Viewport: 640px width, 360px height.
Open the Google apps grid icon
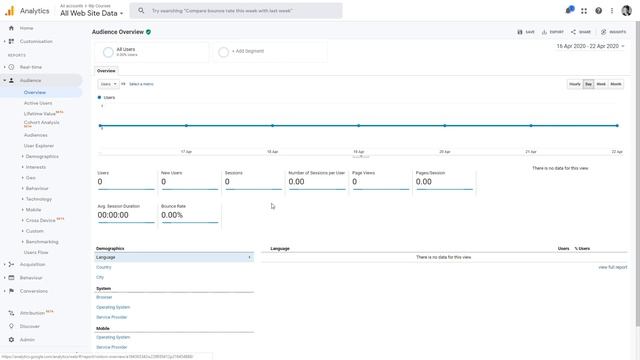(584, 11)
